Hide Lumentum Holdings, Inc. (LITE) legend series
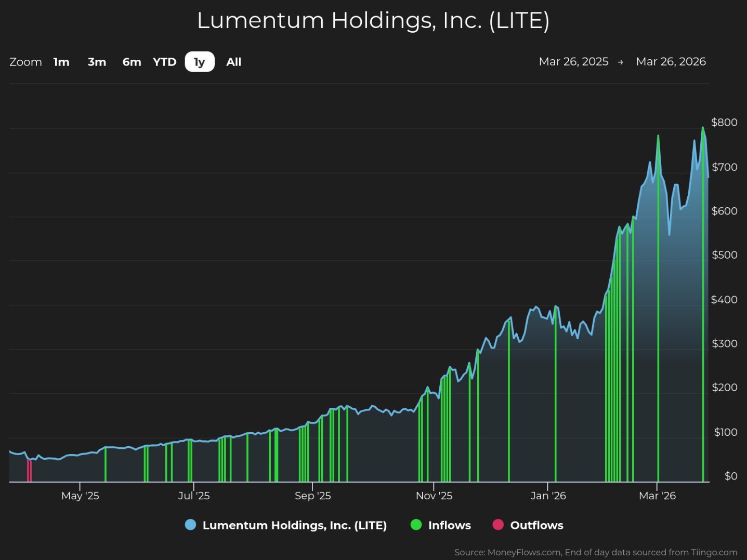This screenshot has height=560, width=747. click(295, 525)
